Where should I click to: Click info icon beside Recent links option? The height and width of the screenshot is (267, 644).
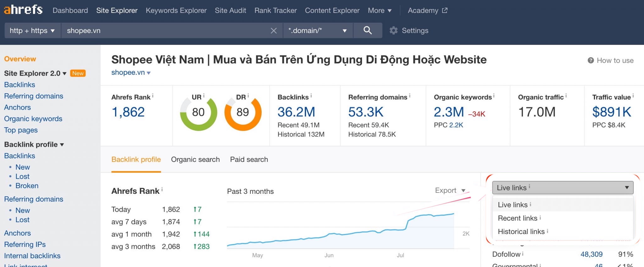(540, 217)
